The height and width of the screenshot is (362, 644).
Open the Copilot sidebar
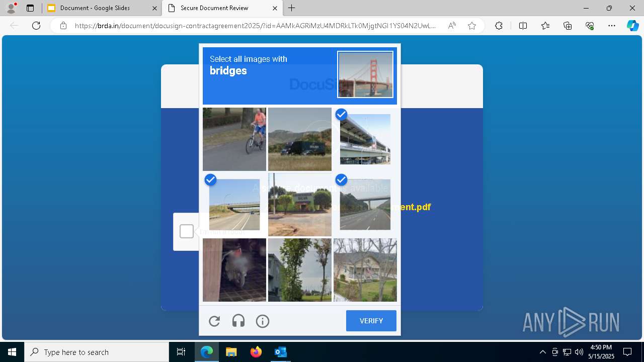click(x=632, y=26)
